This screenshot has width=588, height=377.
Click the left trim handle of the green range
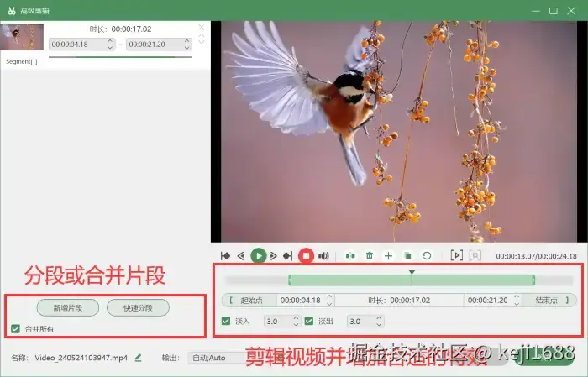click(x=290, y=280)
